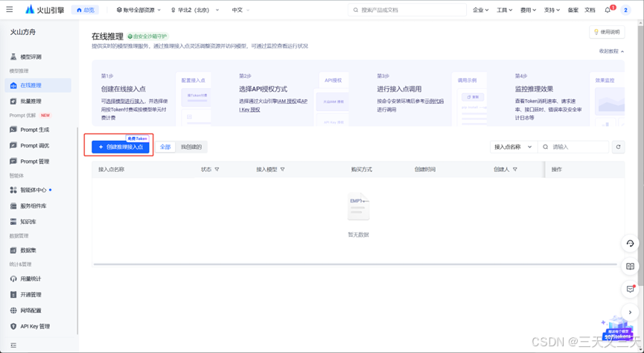
Task: Open the 华北2 (北京) region selector
Action: point(195,10)
